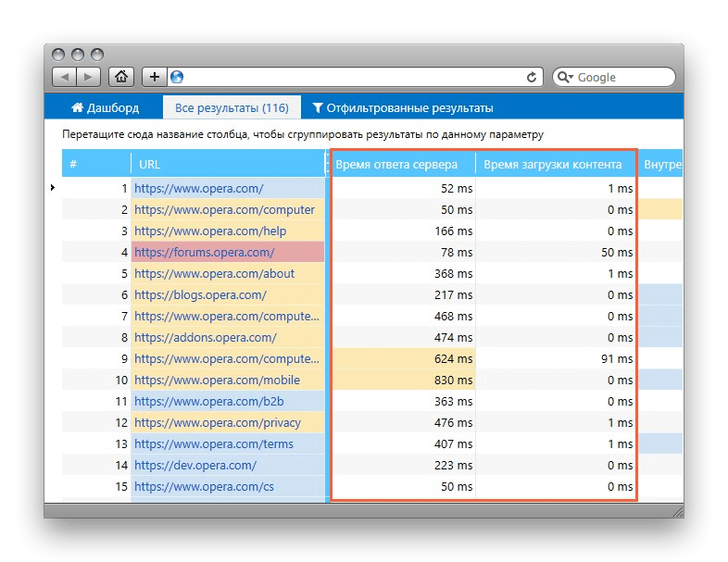
Task: Click the row pointer arrow beside row 1
Action: point(53,188)
